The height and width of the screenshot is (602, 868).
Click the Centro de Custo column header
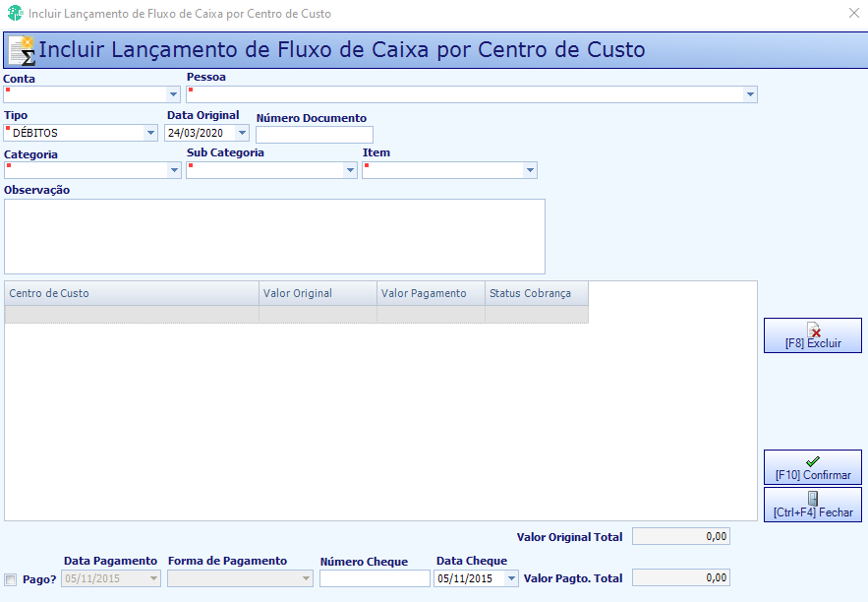tap(132, 293)
